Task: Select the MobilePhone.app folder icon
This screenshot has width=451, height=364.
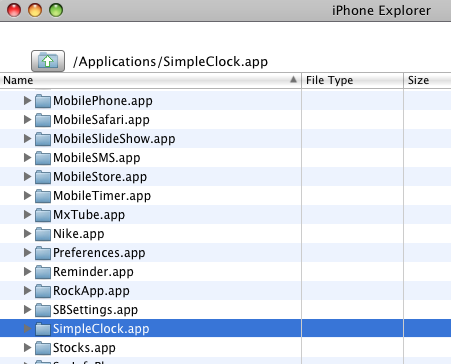Action: [x=43, y=101]
